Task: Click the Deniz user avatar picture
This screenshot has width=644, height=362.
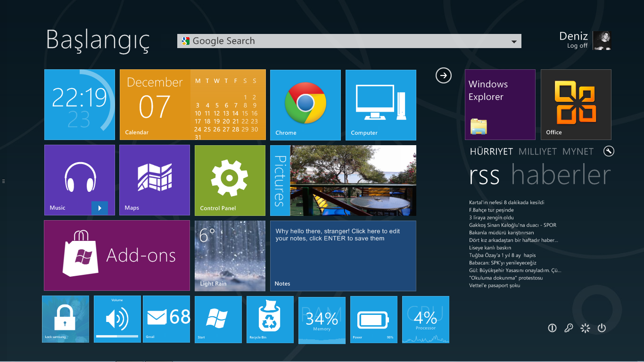Action: pyautogui.click(x=602, y=41)
